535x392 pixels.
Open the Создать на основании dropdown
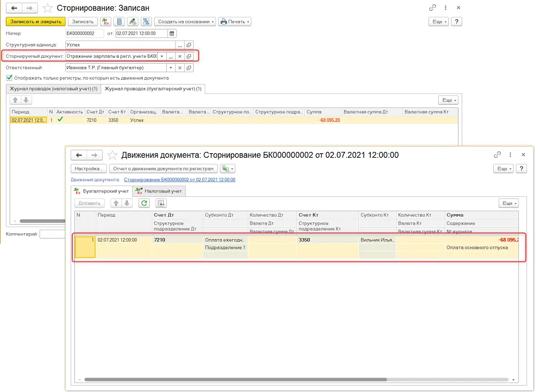pyautogui.click(x=185, y=21)
